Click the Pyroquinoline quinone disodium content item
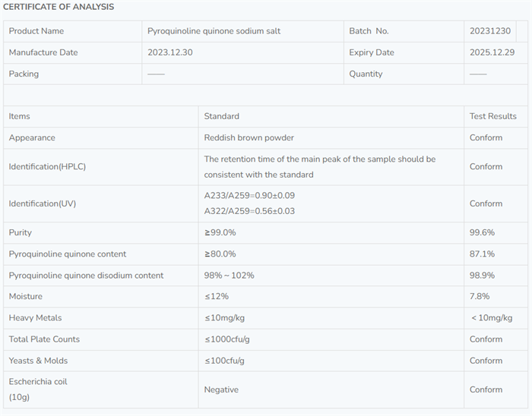 [86, 275]
